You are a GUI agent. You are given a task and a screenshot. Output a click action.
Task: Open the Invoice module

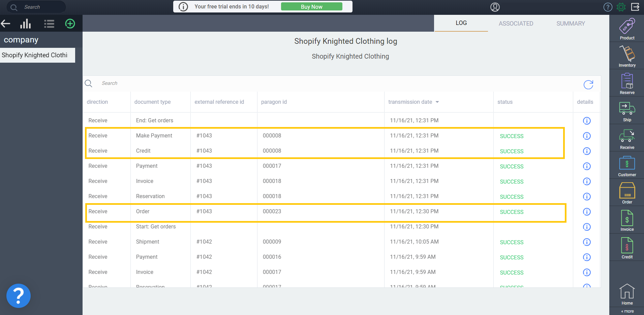[x=627, y=220]
